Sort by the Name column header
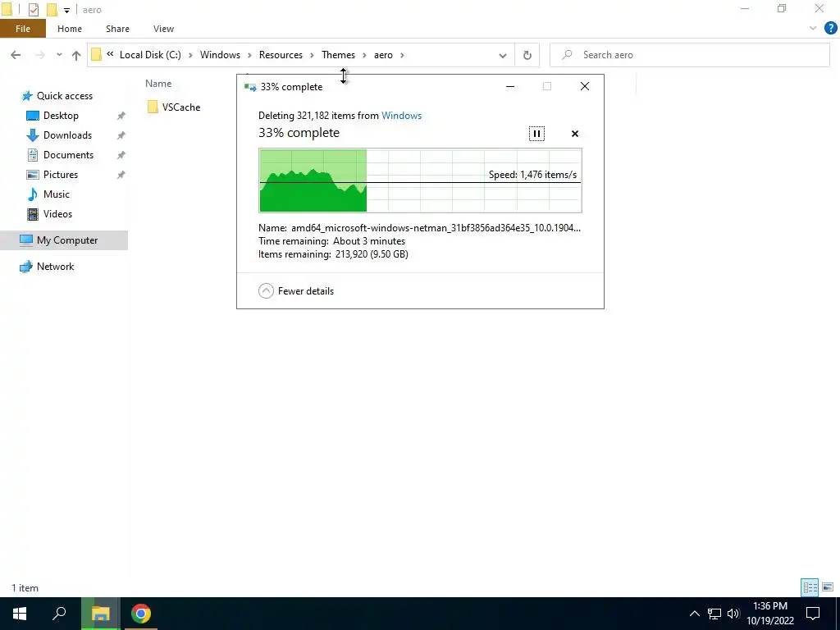The width and height of the screenshot is (840, 630). (x=158, y=84)
